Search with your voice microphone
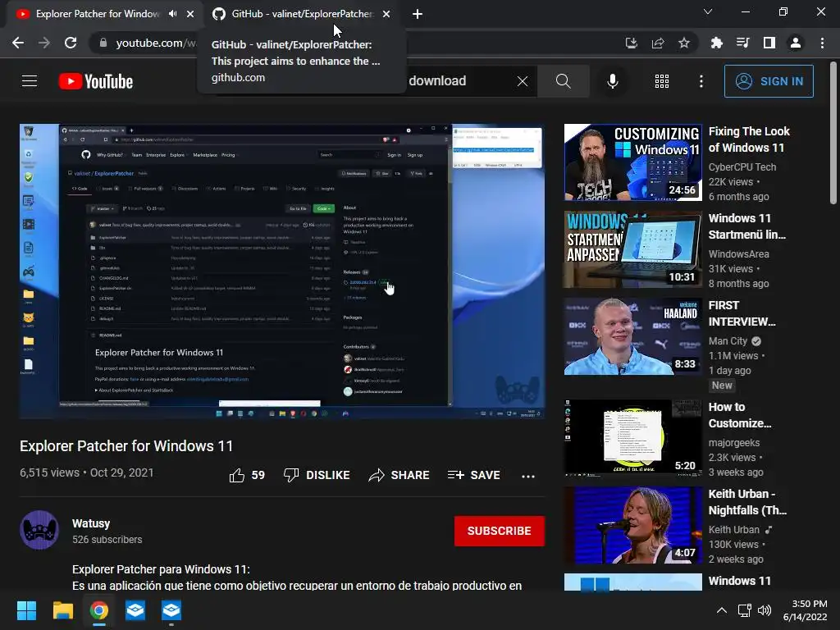 612,81
